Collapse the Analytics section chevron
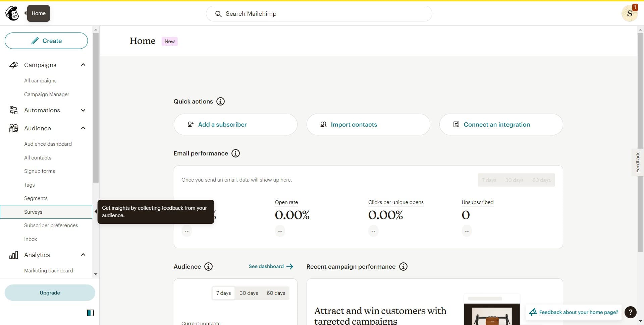The image size is (644, 325). coord(83,255)
